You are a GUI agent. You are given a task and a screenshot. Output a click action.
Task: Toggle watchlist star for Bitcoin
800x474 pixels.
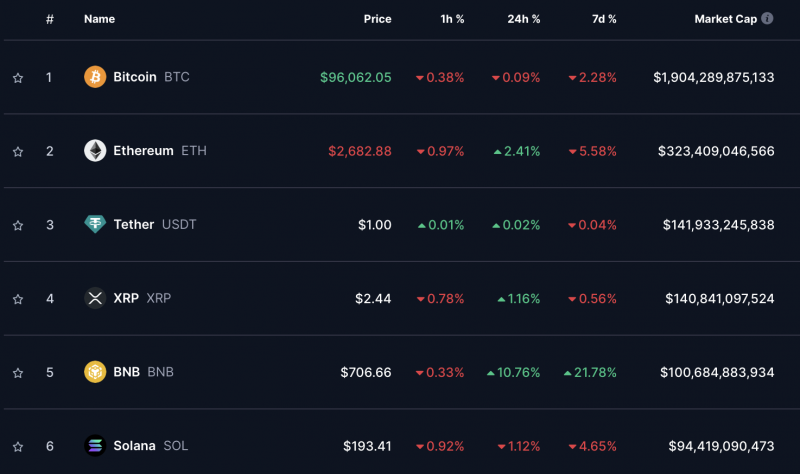tap(18, 78)
